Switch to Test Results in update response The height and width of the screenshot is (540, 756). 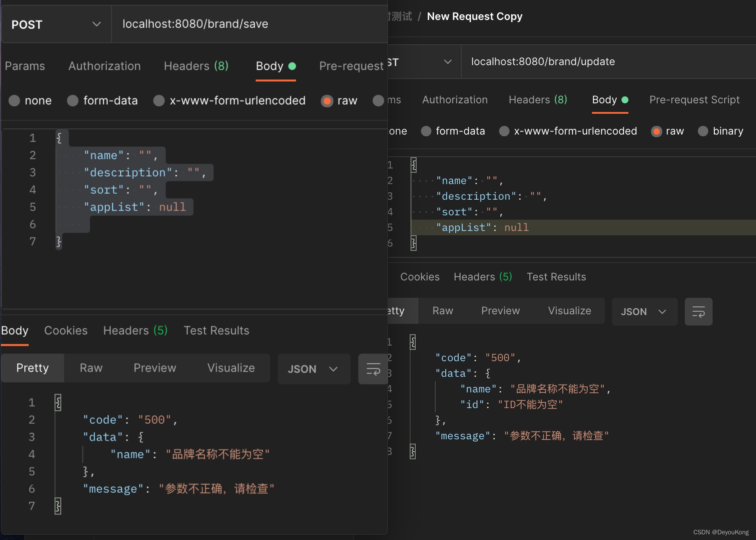[x=556, y=277]
